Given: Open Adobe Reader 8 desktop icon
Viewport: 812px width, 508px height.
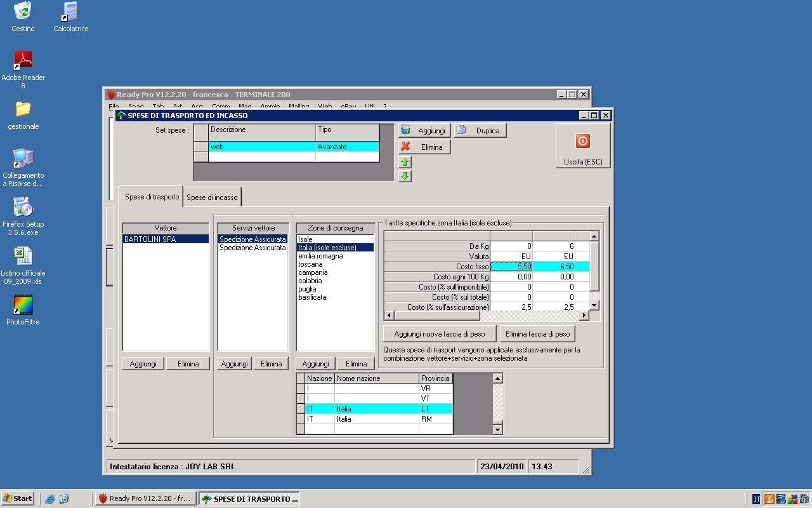Looking at the screenshot, I should pos(23,60).
